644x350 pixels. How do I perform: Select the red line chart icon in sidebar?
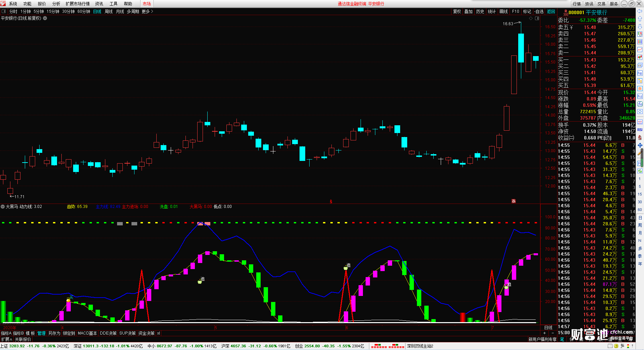pyautogui.click(x=640, y=50)
